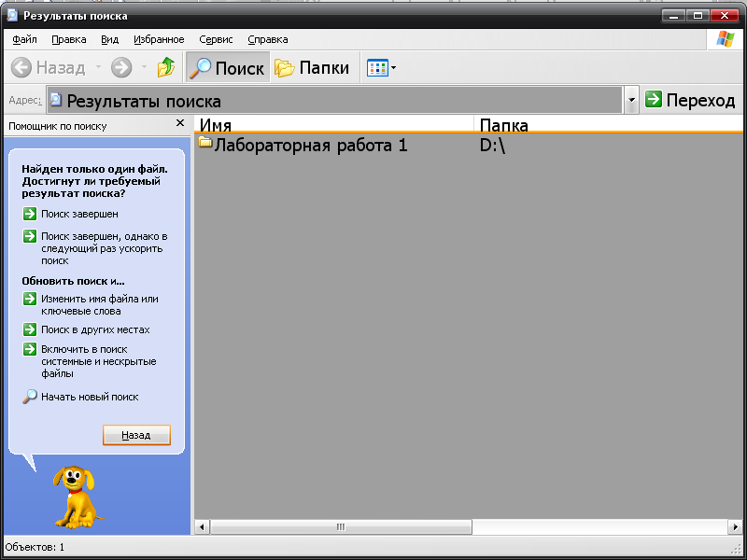Select Изменить имя файла или ключевые слова
Viewport: 747px width, 560px height.
100,305
